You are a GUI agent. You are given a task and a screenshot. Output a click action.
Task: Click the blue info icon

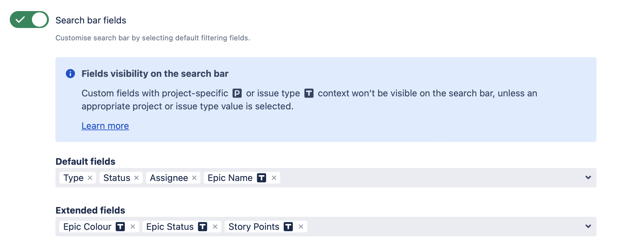(70, 74)
